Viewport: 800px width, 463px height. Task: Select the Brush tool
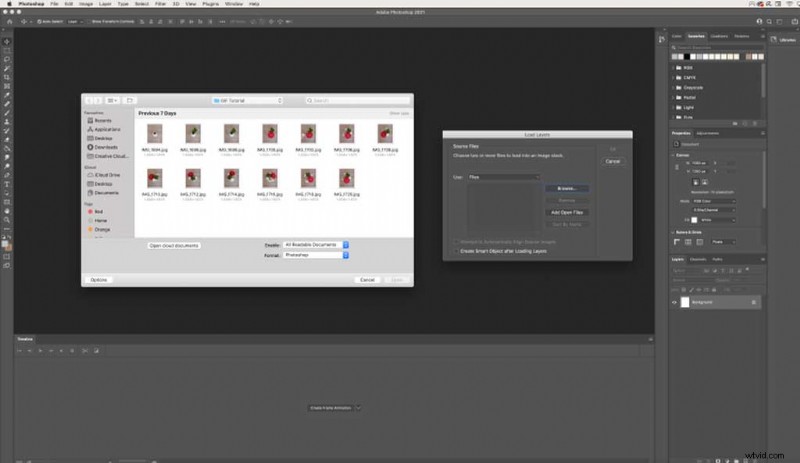coord(7,113)
